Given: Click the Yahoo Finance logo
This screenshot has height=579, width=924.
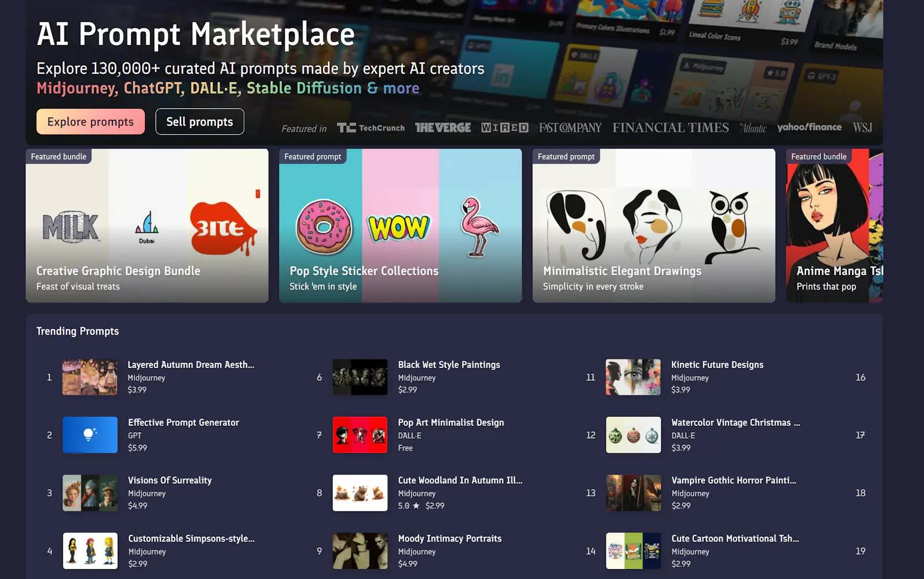Looking at the screenshot, I should coord(809,127).
